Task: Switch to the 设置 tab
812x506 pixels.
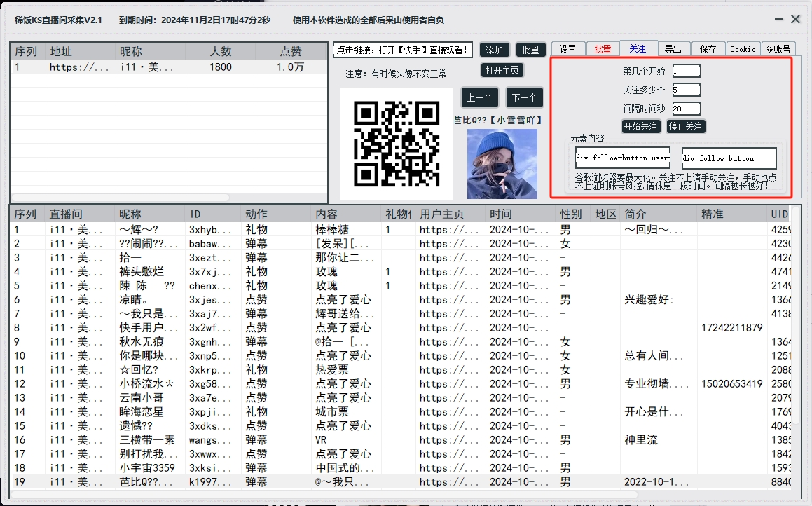Action: [x=567, y=48]
